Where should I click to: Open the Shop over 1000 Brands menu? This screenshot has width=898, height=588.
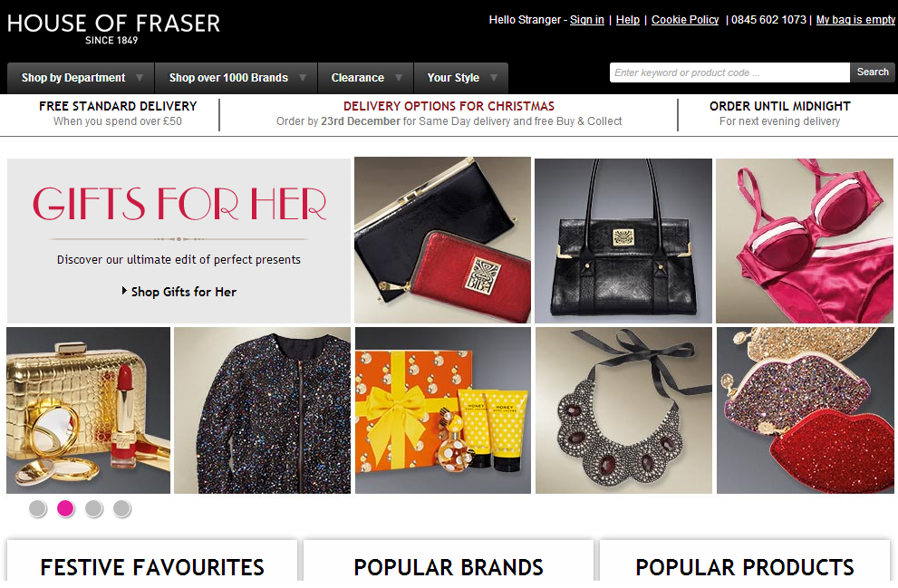point(236,78)
